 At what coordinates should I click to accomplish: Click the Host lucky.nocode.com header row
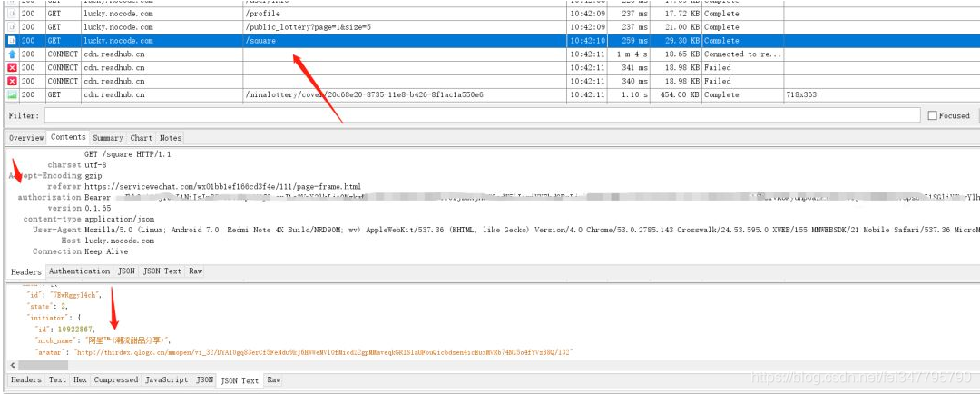pos(107,241)
